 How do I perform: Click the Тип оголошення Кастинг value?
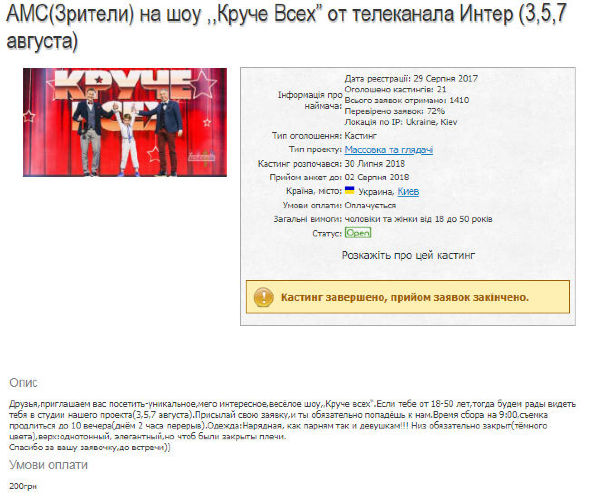361,136
